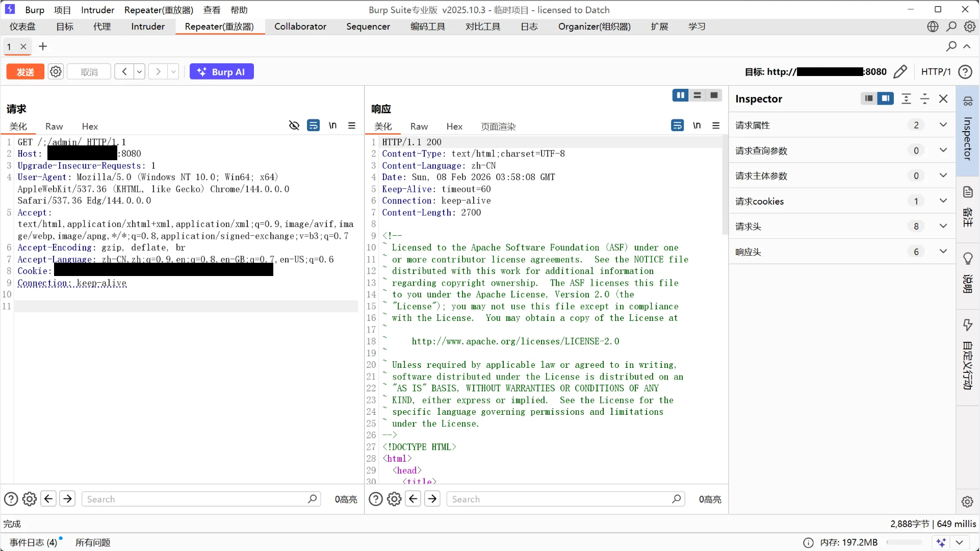Collapse all Inspector sections
The image size is (980, 551).
point(924,98)
